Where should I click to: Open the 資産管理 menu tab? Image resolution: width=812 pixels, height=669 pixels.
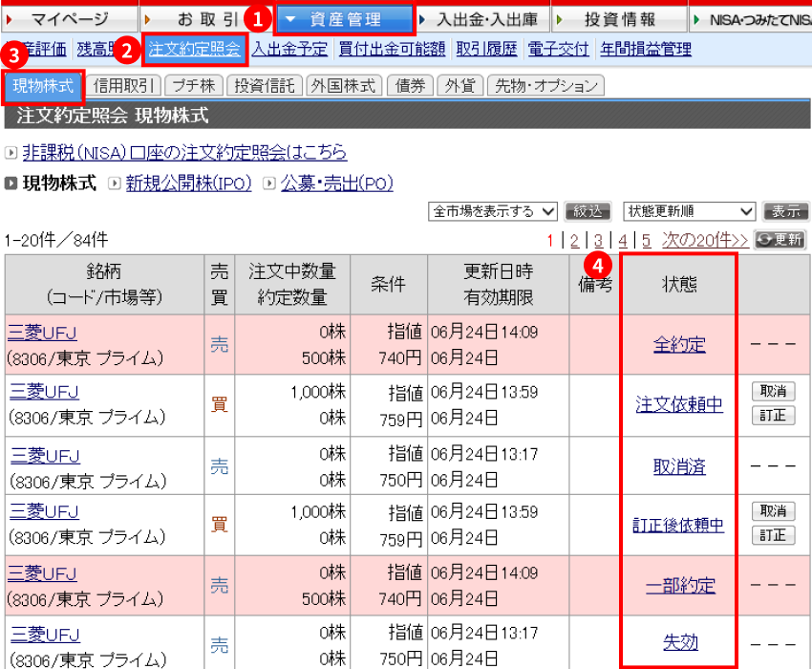pyautogui.click(x=345, y=19)
